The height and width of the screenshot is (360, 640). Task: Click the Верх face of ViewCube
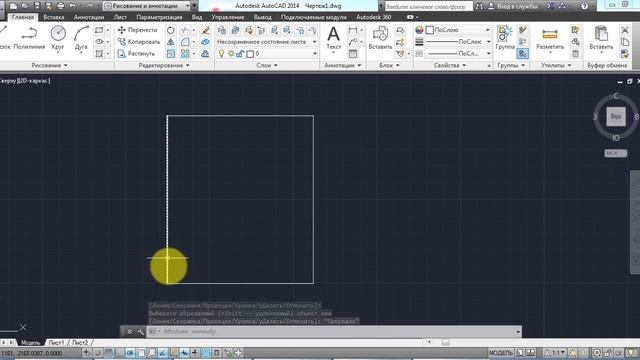click(616, 116)
